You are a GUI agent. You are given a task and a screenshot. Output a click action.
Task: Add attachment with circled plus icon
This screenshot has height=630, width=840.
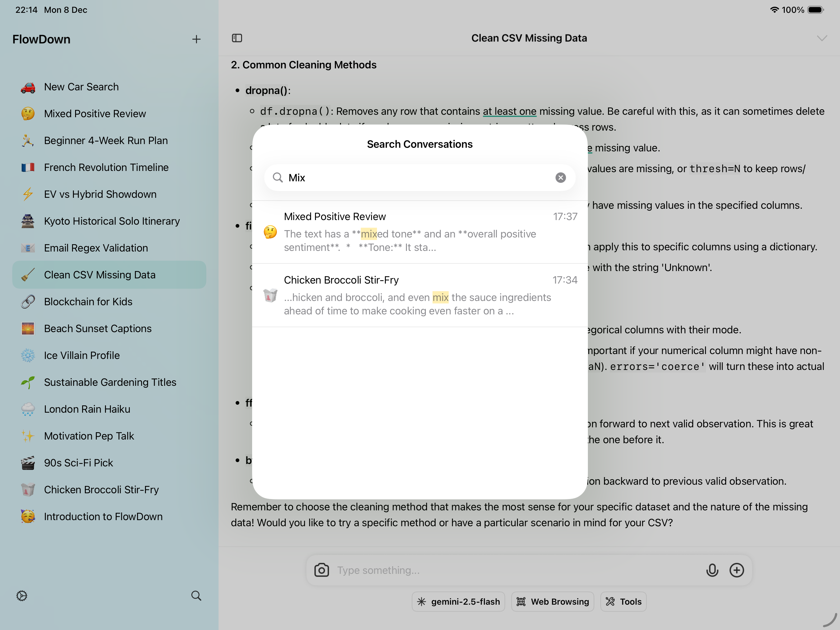click(x=737, y=570)
